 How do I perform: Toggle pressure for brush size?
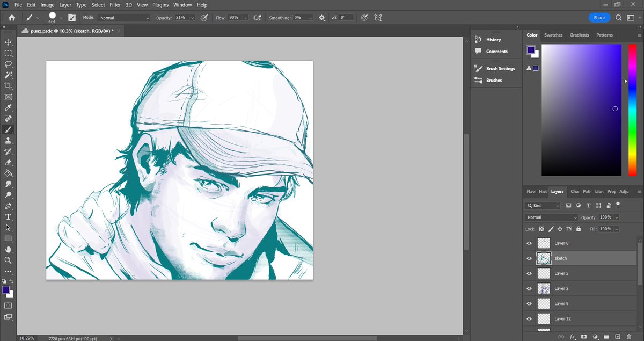point(364,18)
